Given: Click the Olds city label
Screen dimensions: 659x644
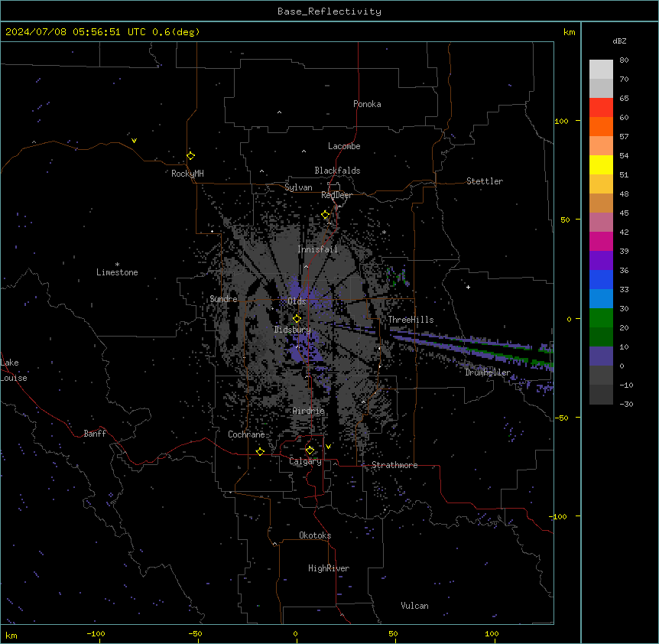Looking at the screenshot, I should [297, 301].
